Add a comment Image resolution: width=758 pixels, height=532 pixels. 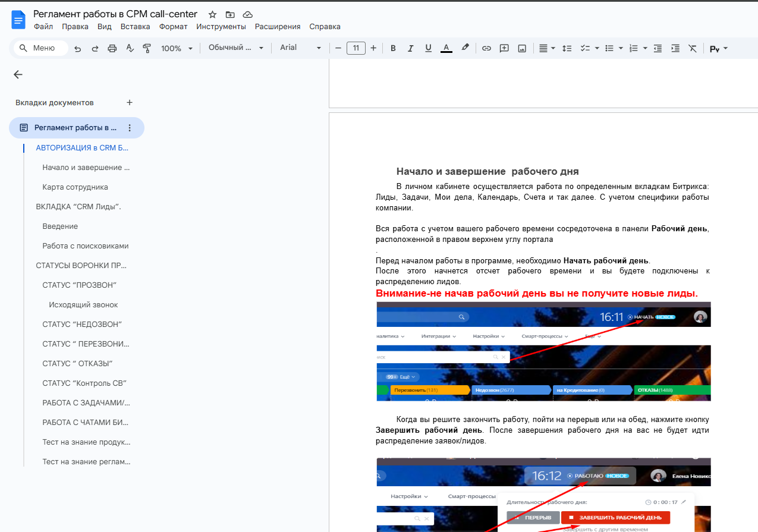tap(504, 48)
